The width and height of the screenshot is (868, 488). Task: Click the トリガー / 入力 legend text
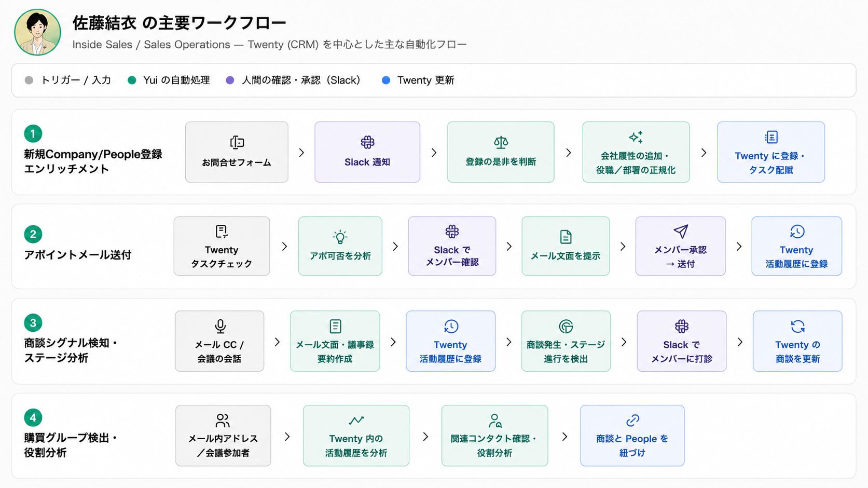(76, 80)
